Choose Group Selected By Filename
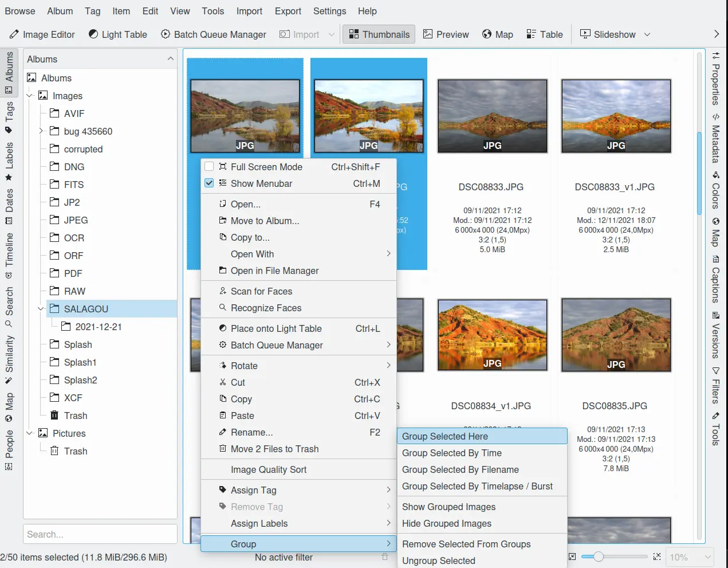The width and height of the screenshot is (728, 568). 460,469
